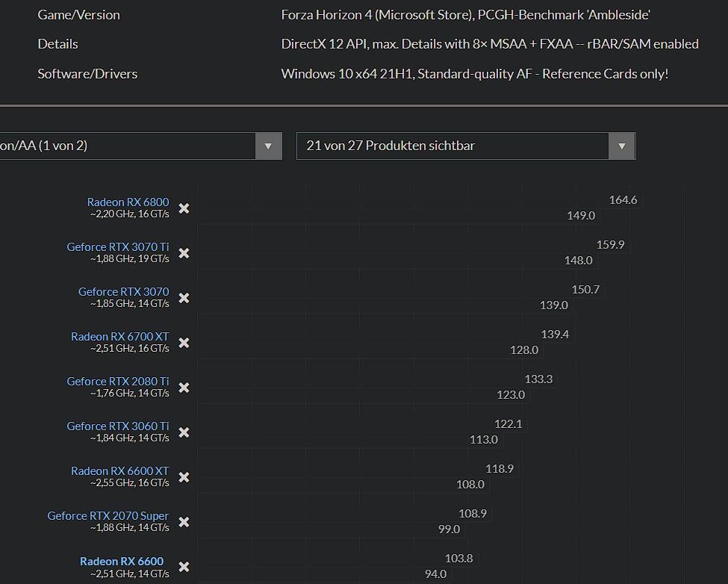Remove Radeon RX 6700 XT via X icon
Screen dimensions: 728x584
coord(184,343)
